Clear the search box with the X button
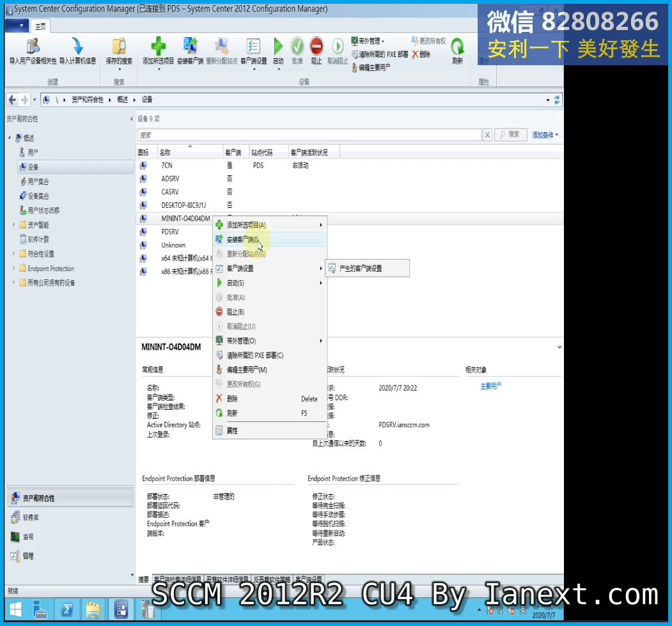Image resolution: width=672 pixels, height=626 pixels. point(487,135)
